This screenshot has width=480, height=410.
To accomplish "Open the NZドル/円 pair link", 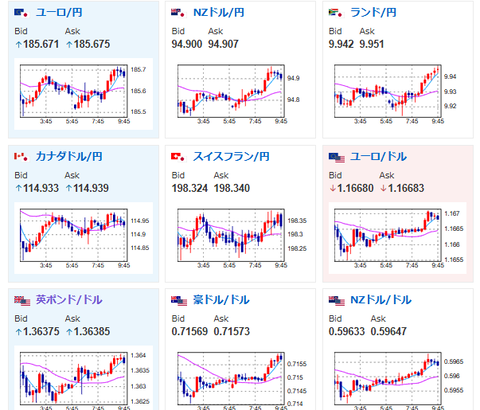I will 219,13.
